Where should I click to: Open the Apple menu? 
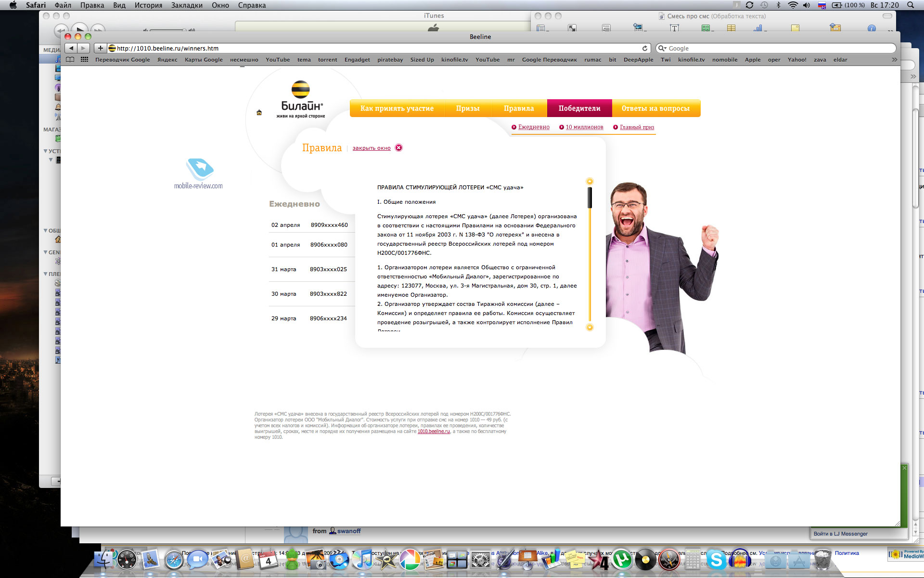coord(13,5)
